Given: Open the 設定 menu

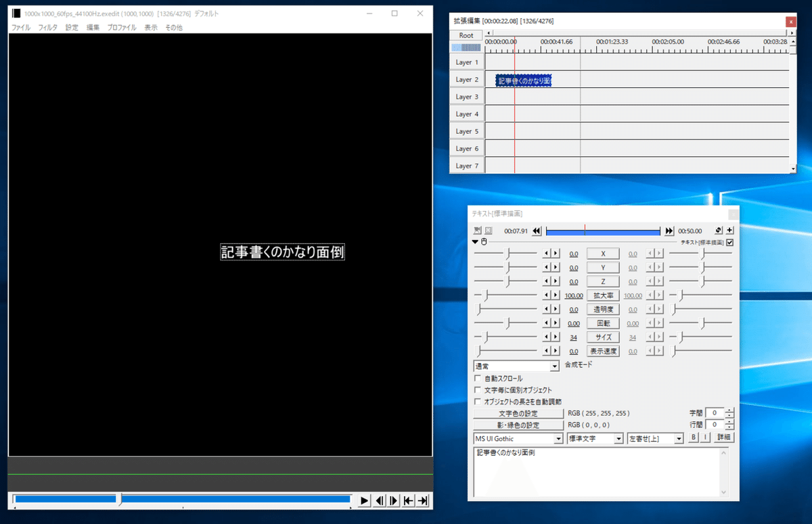Looking at the screenshot, I should (72, 28).
